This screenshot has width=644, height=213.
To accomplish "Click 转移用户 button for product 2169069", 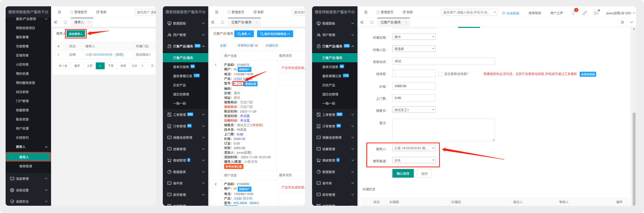I will 244,189.
